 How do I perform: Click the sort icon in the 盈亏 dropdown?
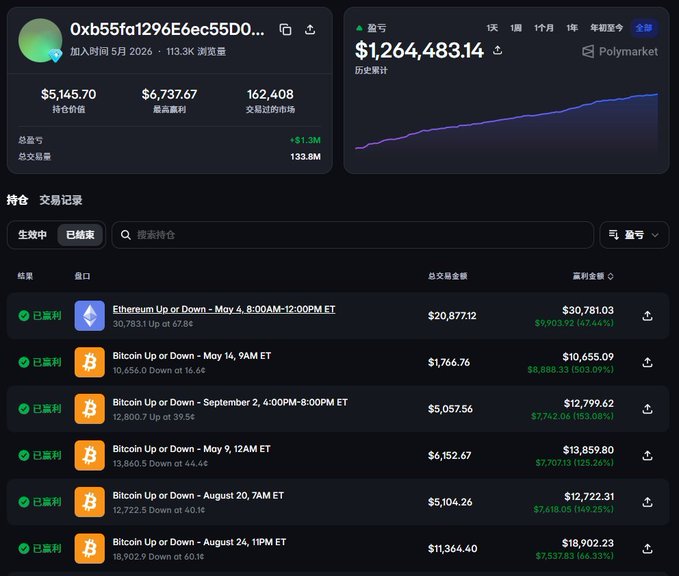[614, 235]
